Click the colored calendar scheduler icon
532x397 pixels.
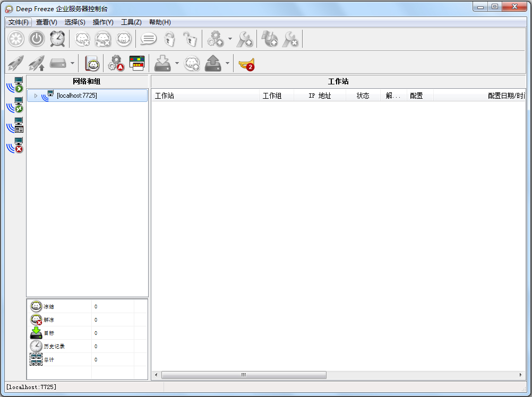pos(137,63)
